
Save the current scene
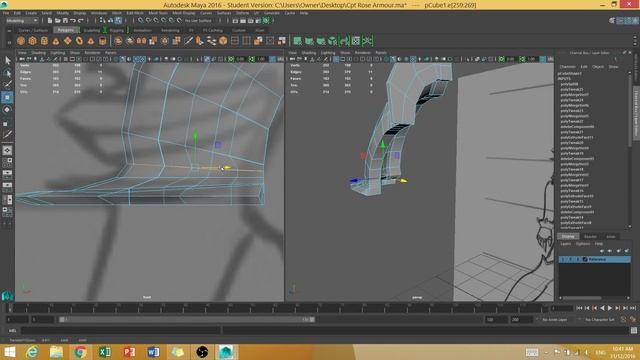coord(65,20)
